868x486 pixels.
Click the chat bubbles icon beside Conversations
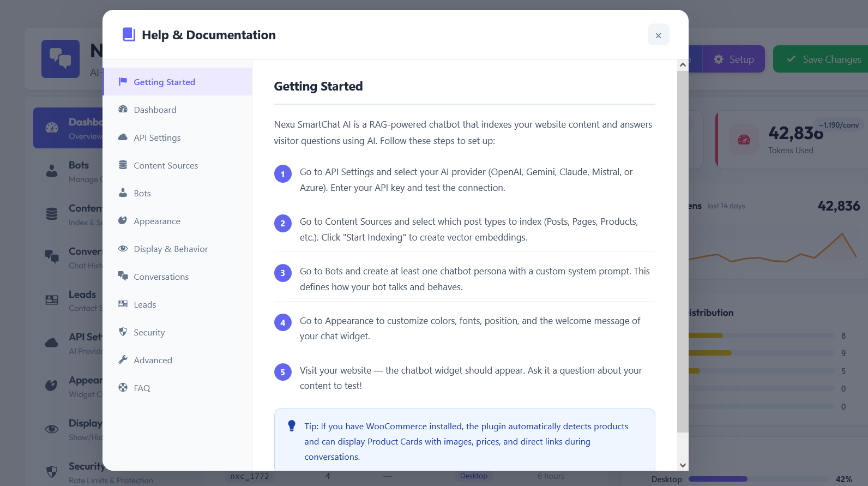123,276
